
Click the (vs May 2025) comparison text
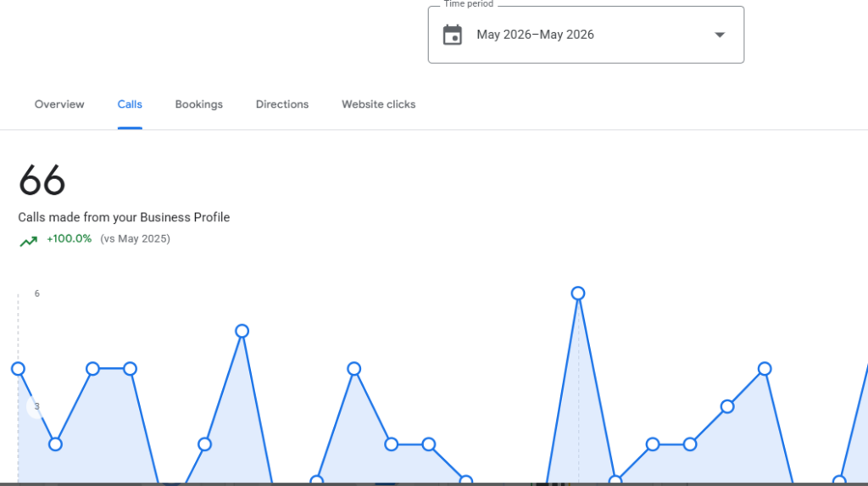point(135,239)
